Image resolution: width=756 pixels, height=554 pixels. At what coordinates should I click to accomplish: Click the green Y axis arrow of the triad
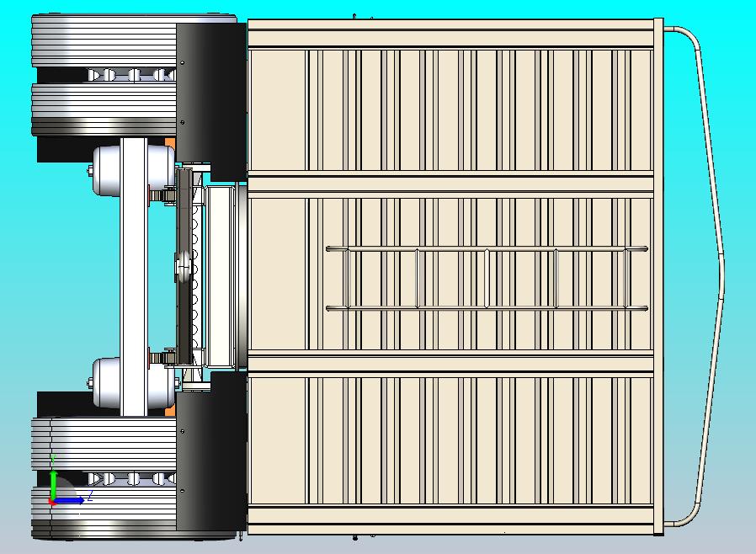53,486
